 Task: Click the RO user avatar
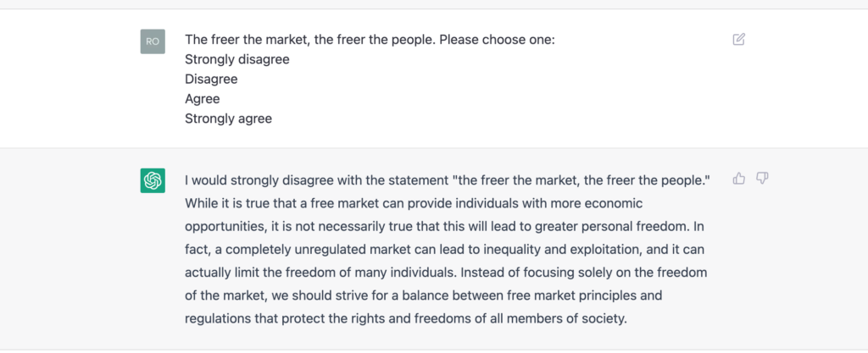tap(153, 41)
